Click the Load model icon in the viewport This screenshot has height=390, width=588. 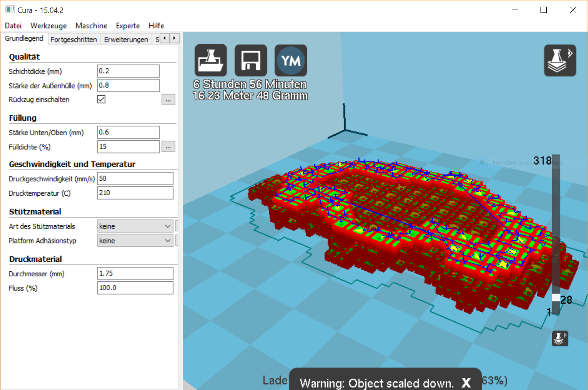point(211,60)
